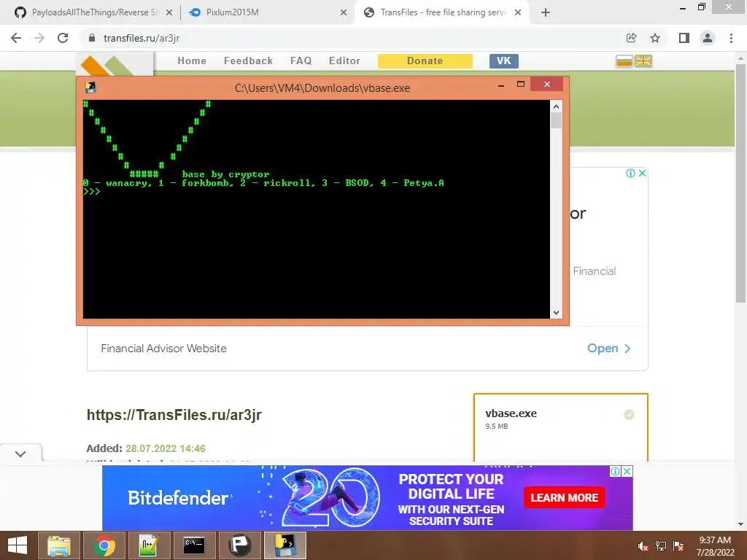Close the Bitdefender banner ad
This screenshot has width=747, height=560.
[x=627, y=472]
